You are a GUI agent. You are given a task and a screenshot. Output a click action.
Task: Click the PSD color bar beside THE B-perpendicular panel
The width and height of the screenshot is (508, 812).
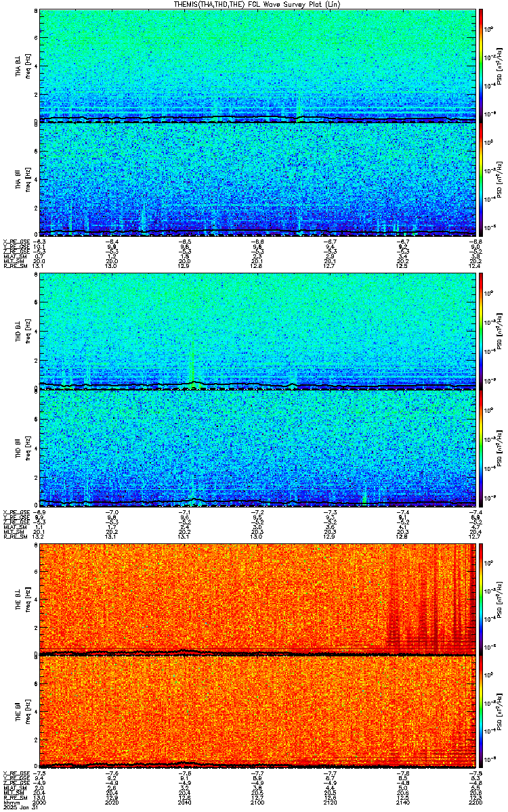[480, 598]
